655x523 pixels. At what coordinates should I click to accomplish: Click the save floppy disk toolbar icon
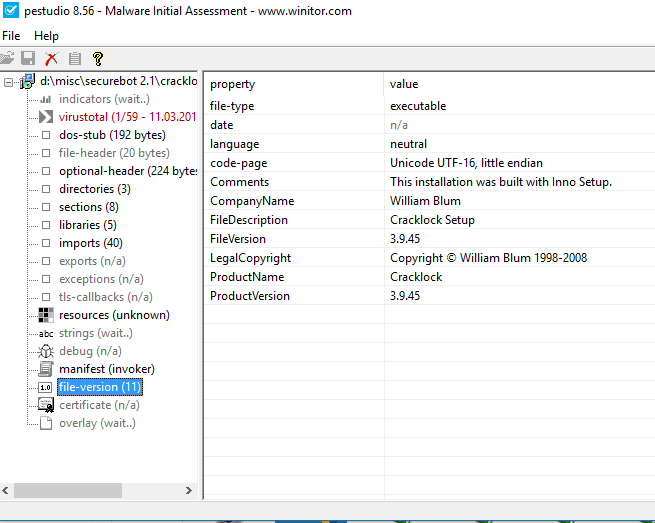(29, 59)
